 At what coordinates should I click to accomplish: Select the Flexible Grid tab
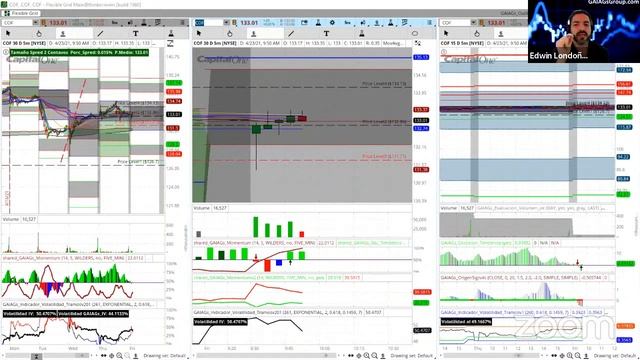pos(22,13)
